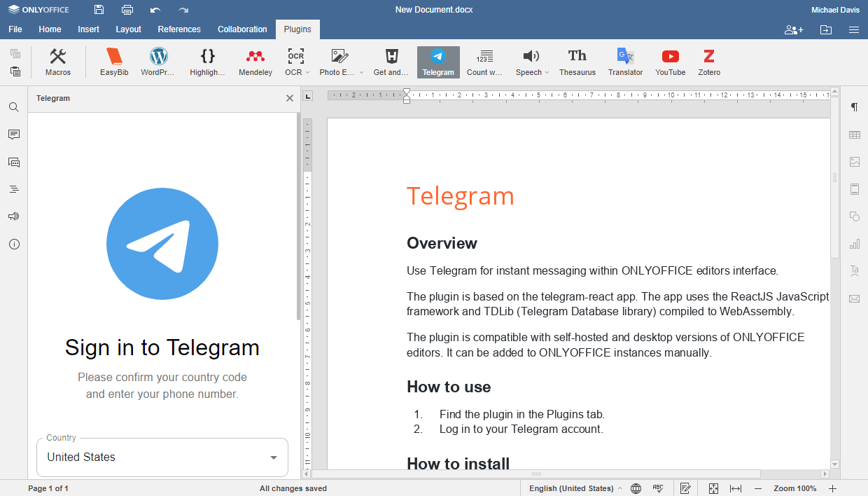The height and width of the screenshot is (496, 868).
Task: Undo the last action
Action: pyautogui.click(x=155, y=10)
